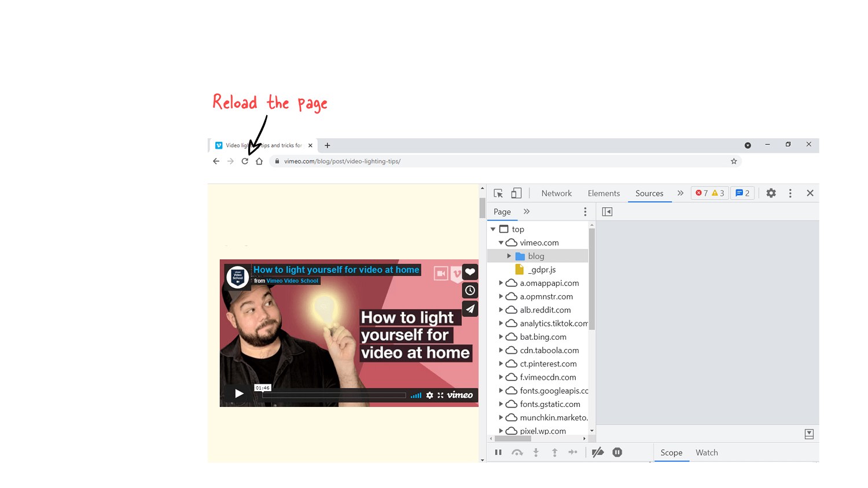This screenshot has width=868, height=488.
Task: Click the debugger step icon
Action: (573, 453)
